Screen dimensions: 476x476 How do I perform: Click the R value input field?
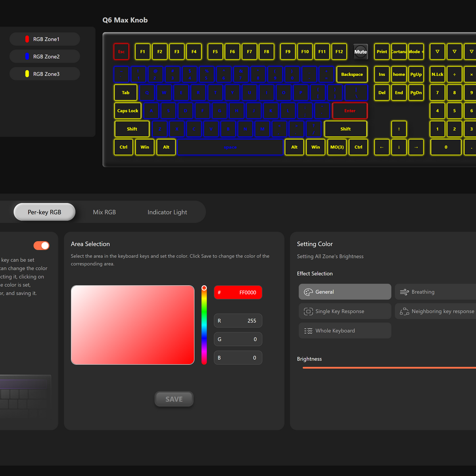[238, 321]
